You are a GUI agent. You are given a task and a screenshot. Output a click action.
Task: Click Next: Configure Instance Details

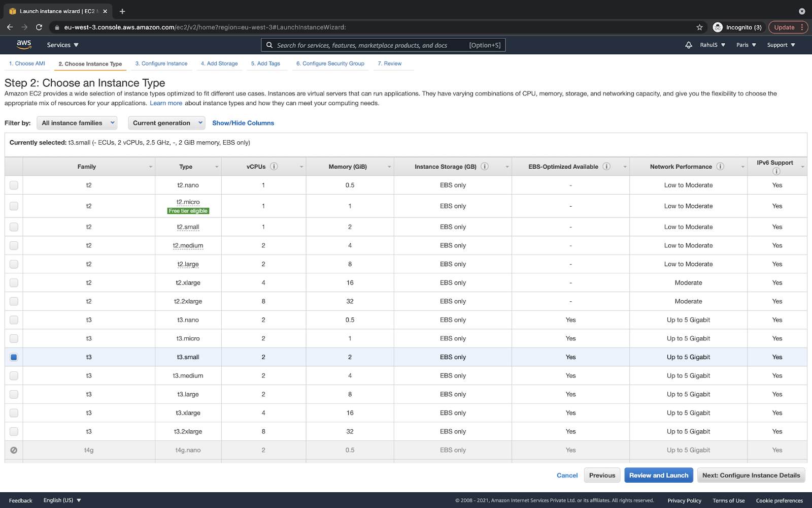coord(751,475)
